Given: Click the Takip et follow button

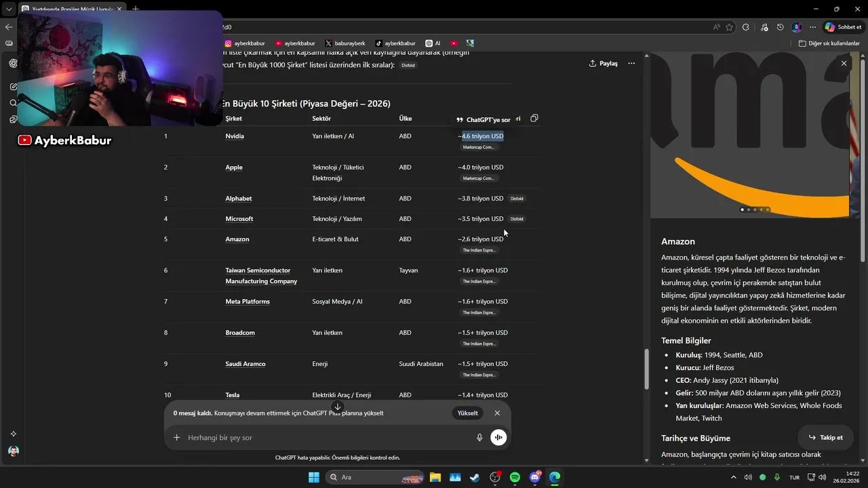Looking at the screenshot, I should click(825, 437).
